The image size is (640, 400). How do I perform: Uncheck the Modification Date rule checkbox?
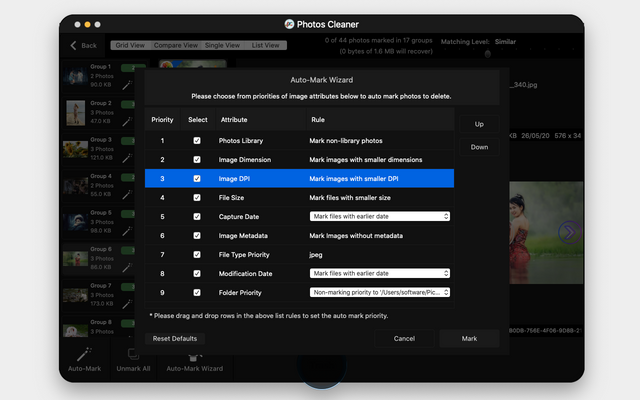pyautogui.click(x=197, y=273)
